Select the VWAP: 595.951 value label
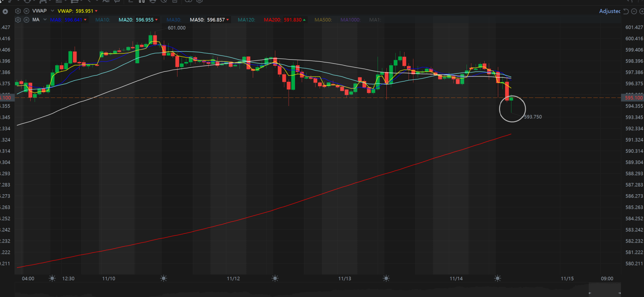Image resolution: width=644 pixels, height=297 pixels. click(75, 11)
